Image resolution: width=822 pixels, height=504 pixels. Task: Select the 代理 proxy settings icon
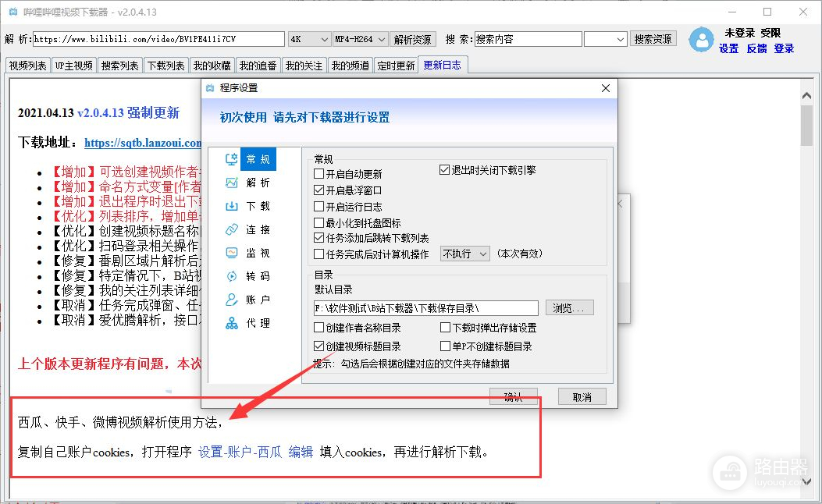(x=231, y=323)
